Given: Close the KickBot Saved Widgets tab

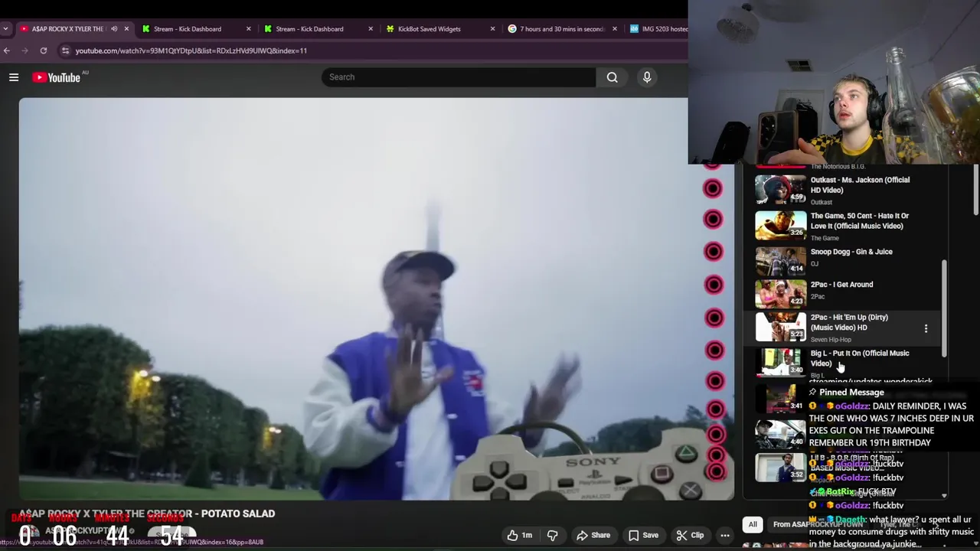Looking at the screenshot, I should coord(492,29).
